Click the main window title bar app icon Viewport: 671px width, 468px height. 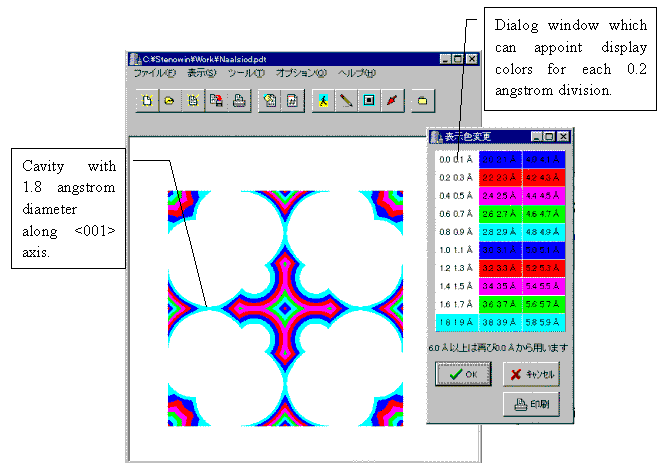click(x=135, y=59)
